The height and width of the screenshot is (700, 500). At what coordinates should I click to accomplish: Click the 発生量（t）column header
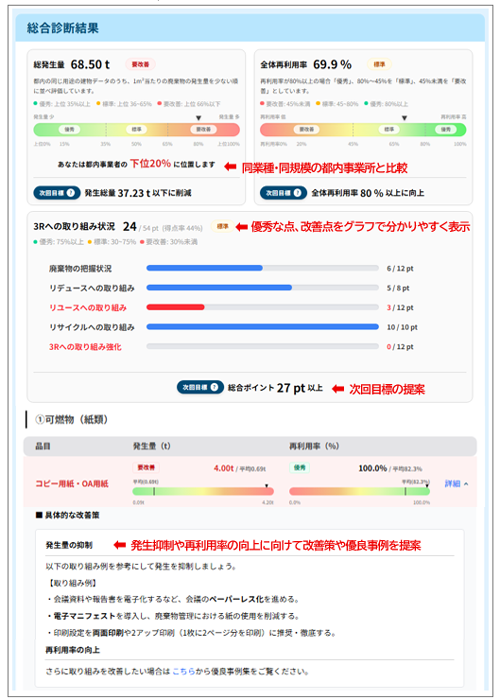[x=152, y=446]
